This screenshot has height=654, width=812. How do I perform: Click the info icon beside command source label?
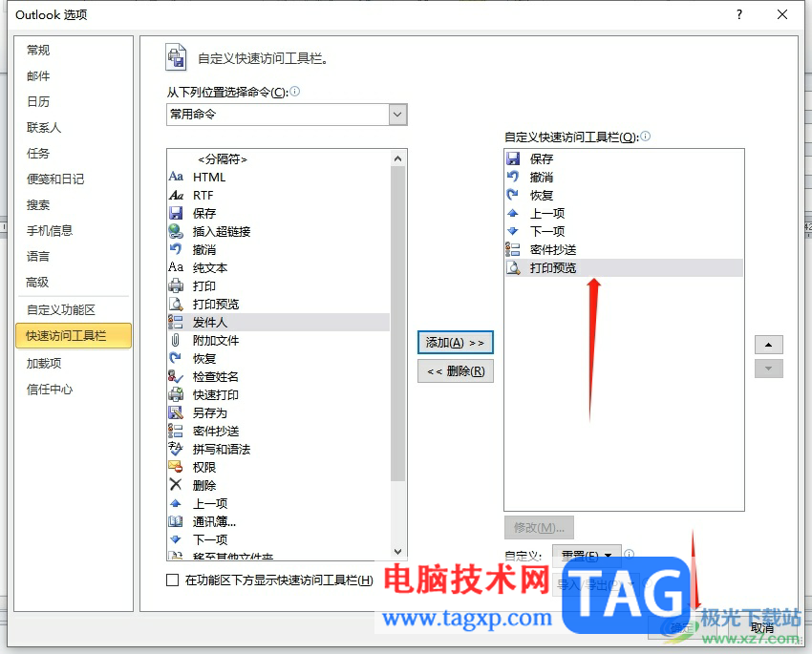click(x=294, y=92)
